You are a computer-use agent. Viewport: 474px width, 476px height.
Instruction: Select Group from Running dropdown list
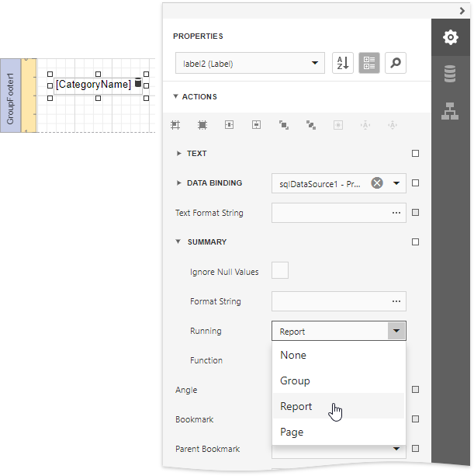295,380
